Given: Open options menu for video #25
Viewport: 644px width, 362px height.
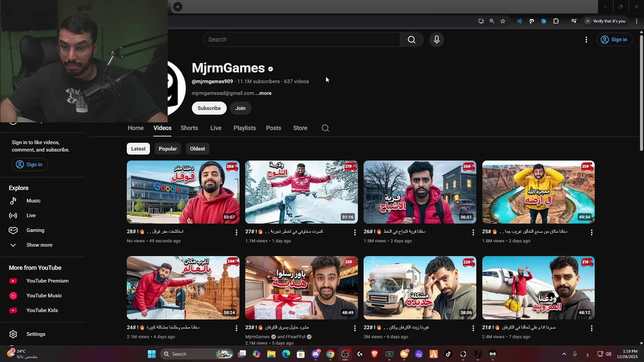Looking at the screenshot, I should tap(592, 232).
